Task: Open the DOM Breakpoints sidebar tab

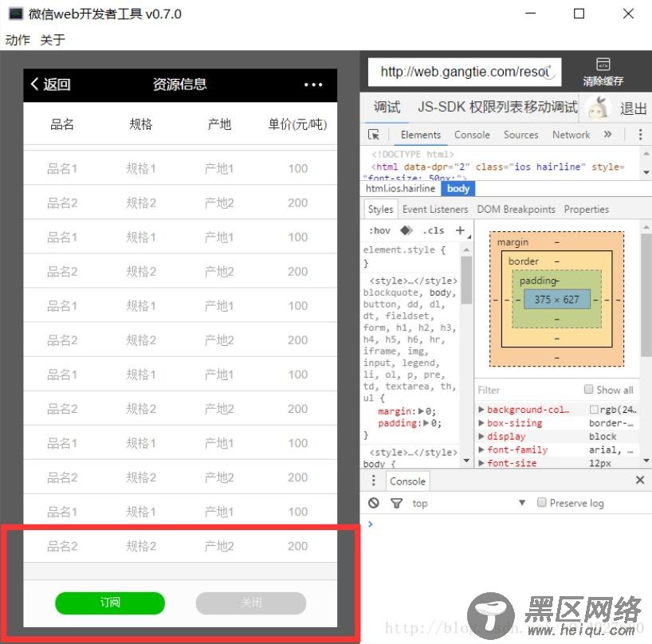Action: coord(516,209)
